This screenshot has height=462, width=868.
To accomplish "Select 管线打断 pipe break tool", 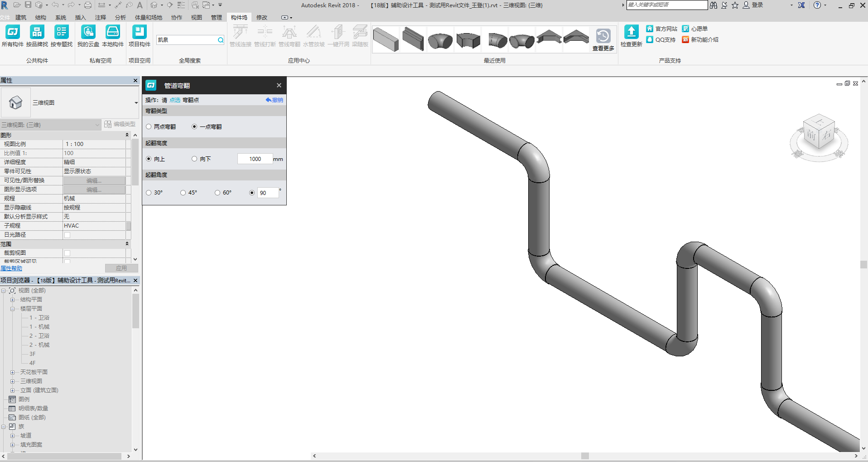I will coord(265,36).
